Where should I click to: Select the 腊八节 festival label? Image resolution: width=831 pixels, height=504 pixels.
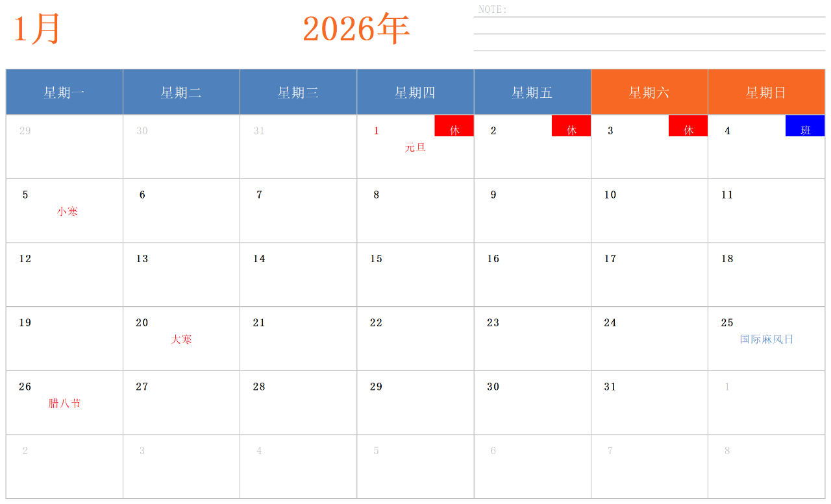(x=65, y=403)
